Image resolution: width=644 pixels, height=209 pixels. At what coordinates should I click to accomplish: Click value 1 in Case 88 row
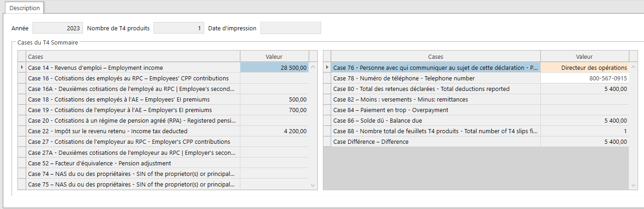(584, 131)
